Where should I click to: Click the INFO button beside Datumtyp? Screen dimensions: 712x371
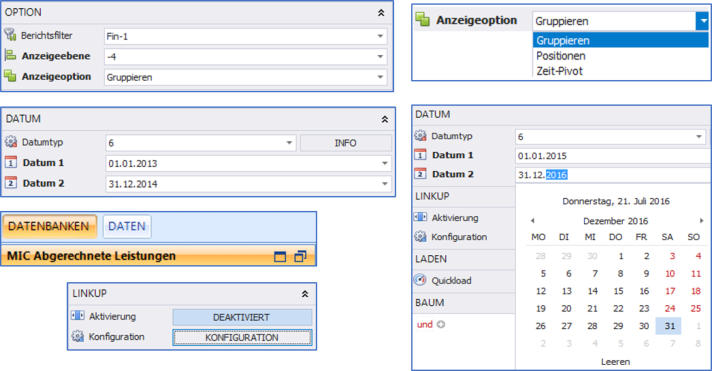click(346, 143)
